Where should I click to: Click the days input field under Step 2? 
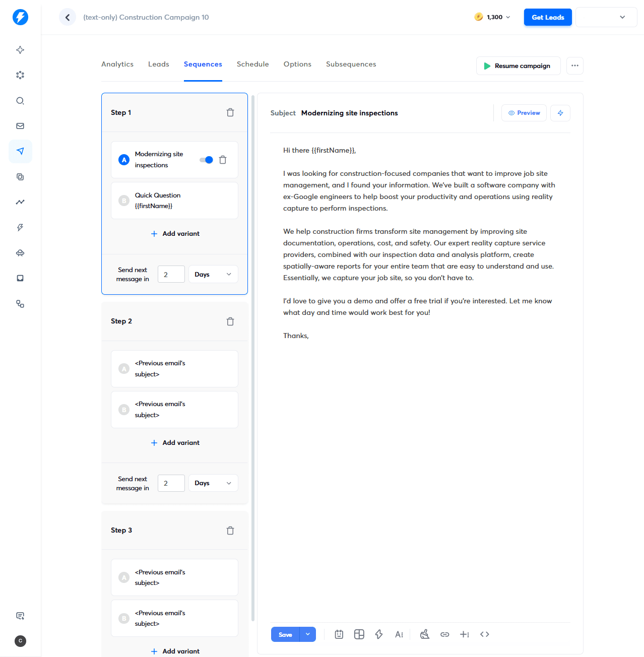click(171, 483)
